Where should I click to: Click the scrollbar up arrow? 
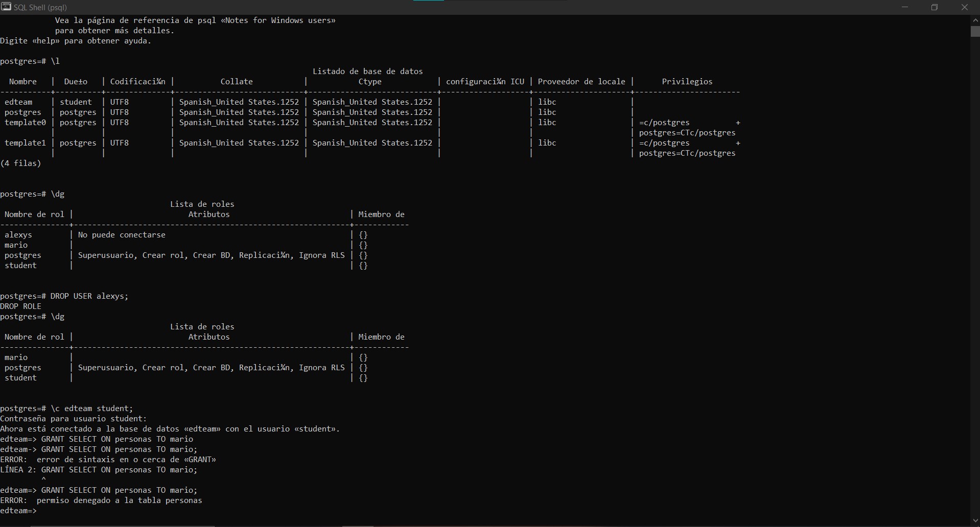pos(975,20)
